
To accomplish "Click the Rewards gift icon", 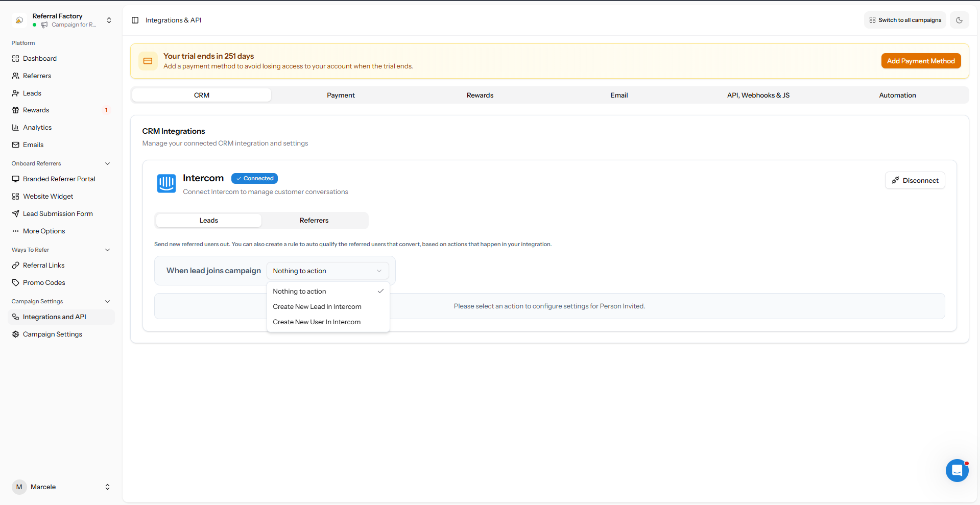I will 16,110.
